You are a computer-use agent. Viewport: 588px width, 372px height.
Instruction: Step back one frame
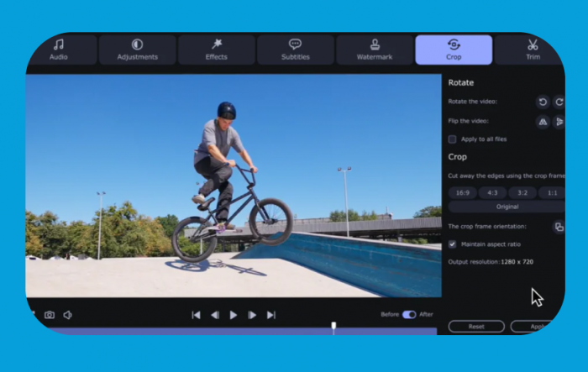[215, 315]
